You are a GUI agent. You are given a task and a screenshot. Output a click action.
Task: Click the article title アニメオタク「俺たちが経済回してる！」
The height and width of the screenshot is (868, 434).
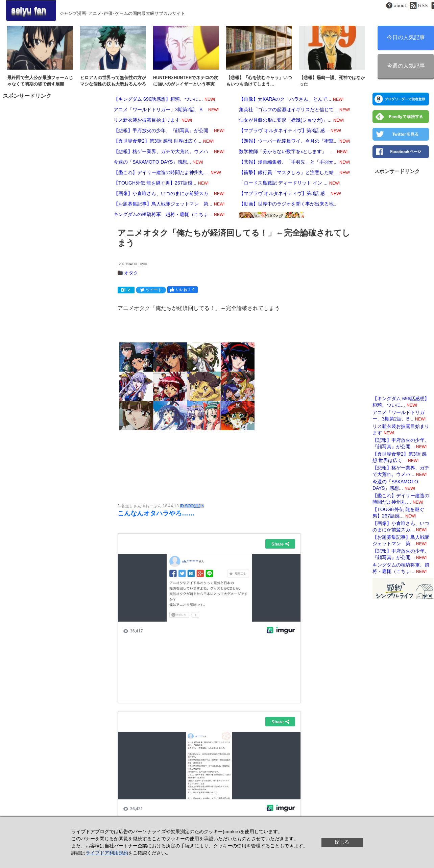point(233,238)
